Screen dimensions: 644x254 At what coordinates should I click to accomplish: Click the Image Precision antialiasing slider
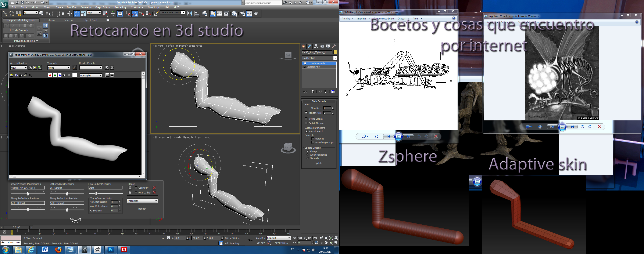coord(28,193)
